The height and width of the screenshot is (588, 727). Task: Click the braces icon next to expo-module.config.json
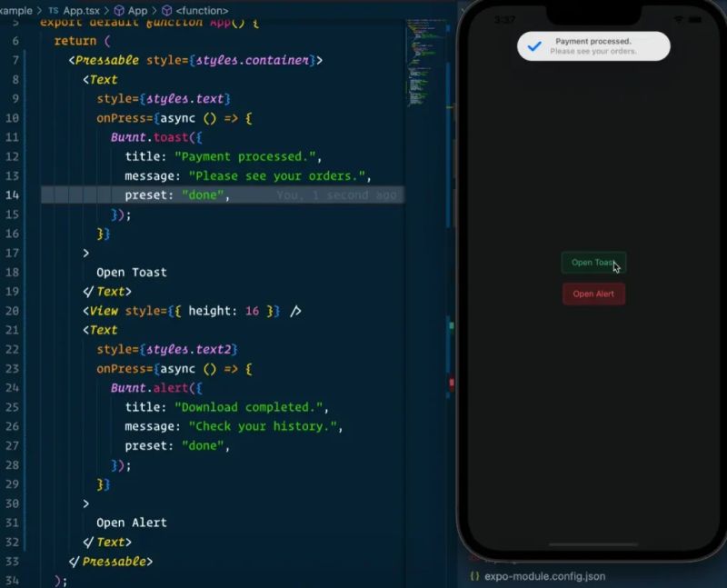point(474,575)
